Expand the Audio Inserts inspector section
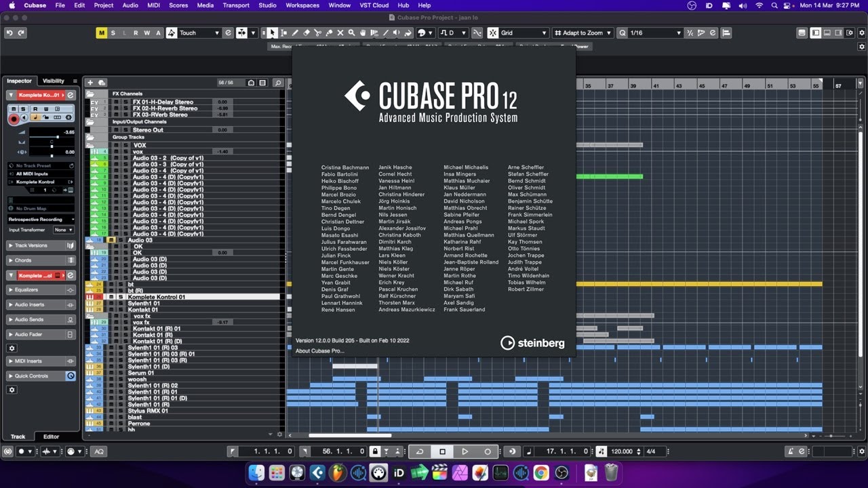868x488 pixels. tap(41, 304)
